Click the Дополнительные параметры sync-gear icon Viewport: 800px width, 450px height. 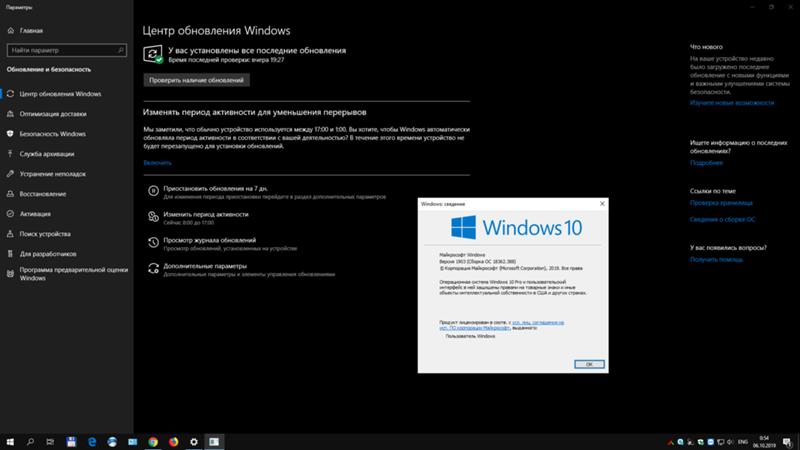[153, 269]
